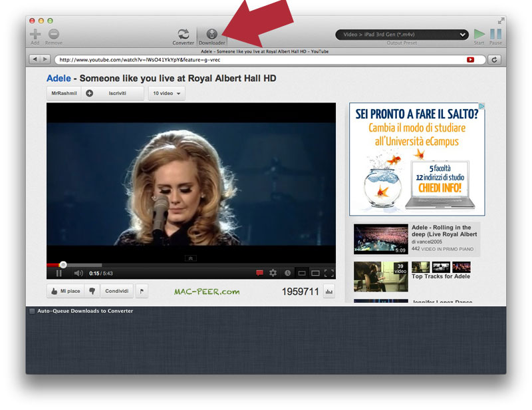Image resolution: width=532 pixels, height=410 pixels.
Task: Subscribe with the Iscriviti button
Action: 112,93
